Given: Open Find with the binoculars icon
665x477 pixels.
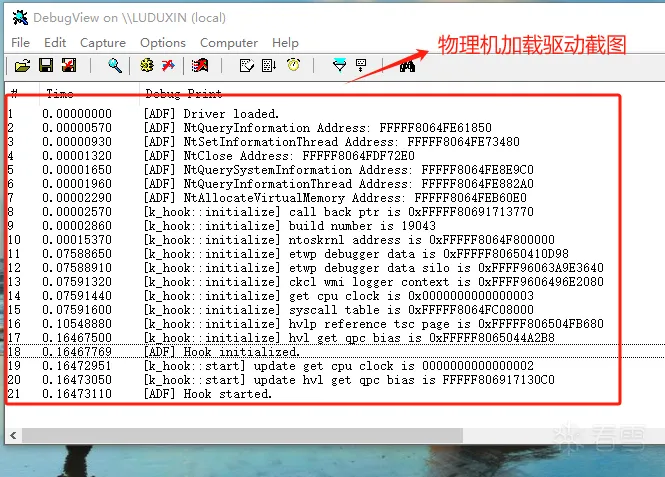Looking at the screenshot, I should [x=407, y=66].
